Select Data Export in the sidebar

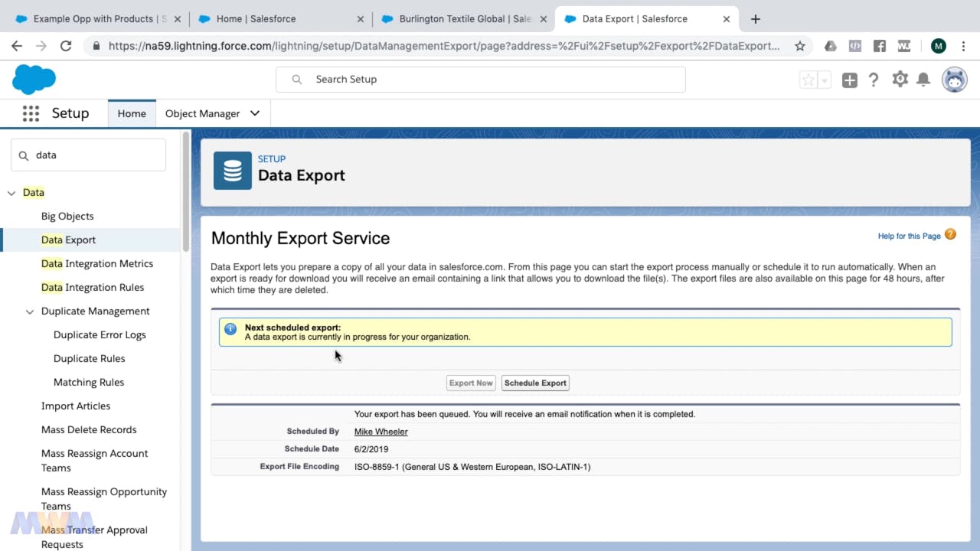click(x=68, y=240)
